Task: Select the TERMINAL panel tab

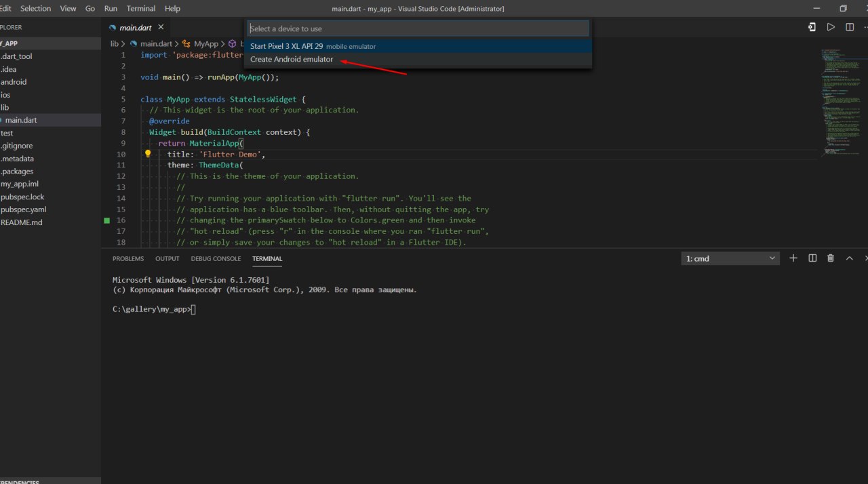Action: click(267, 258)
